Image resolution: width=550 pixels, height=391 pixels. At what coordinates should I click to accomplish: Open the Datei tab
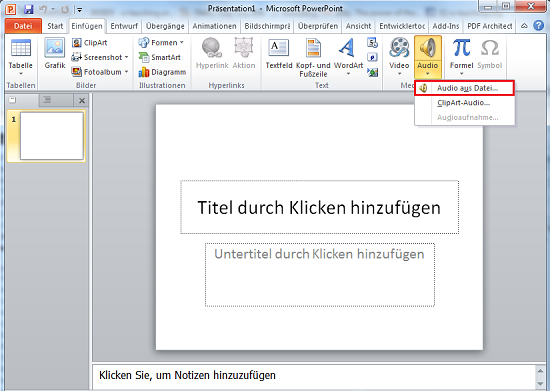coord(23,26)
